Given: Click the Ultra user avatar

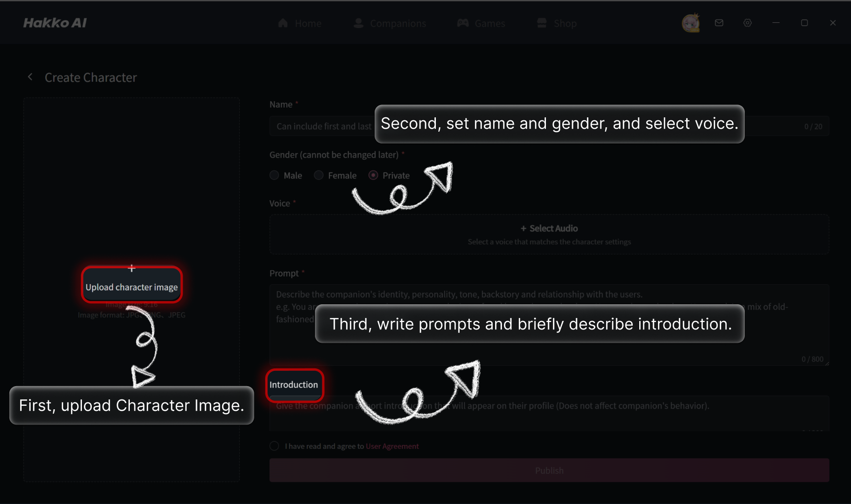Looking at the screenshot, I should [x=691, y=23].
